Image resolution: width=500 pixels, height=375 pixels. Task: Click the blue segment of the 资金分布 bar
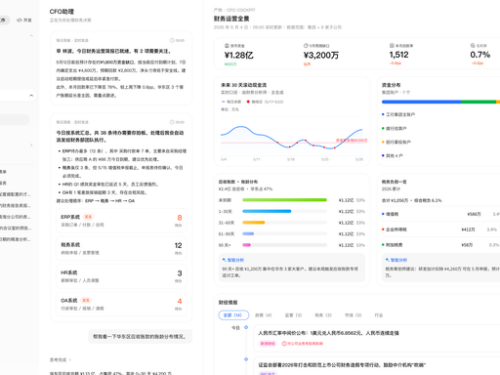pos(421,102)
